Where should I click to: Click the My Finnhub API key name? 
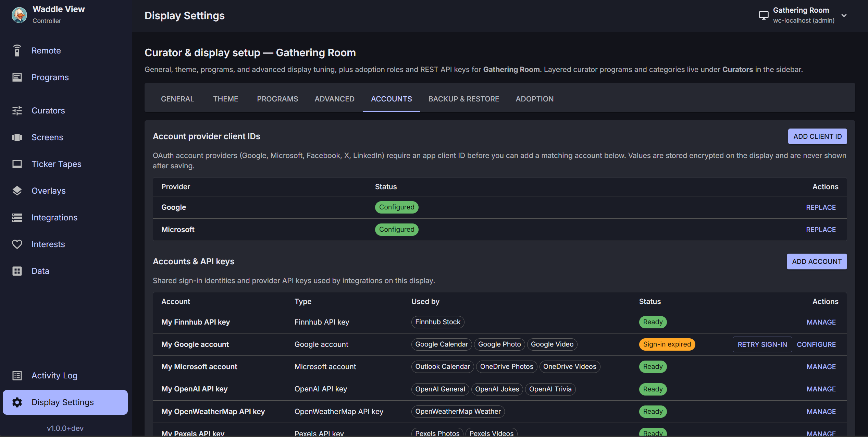pyautogui.click(x=195, y=322)
